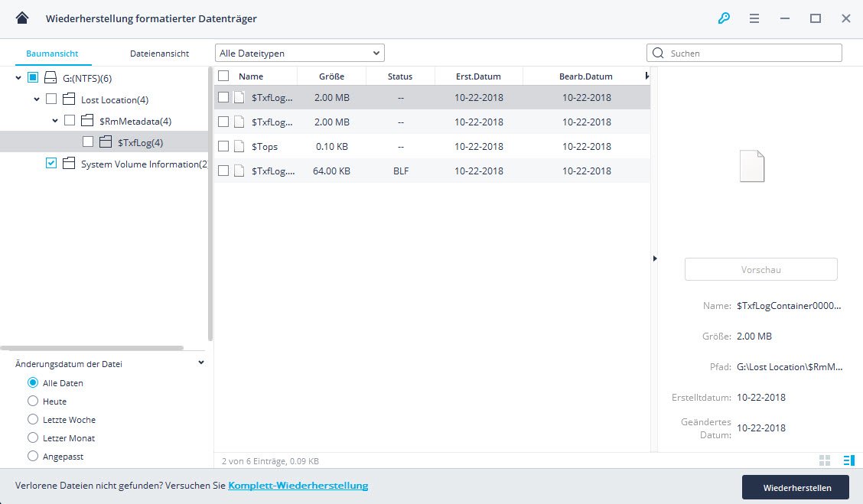
Task: Sort by the Status column header
Action: tap(400, 76)
